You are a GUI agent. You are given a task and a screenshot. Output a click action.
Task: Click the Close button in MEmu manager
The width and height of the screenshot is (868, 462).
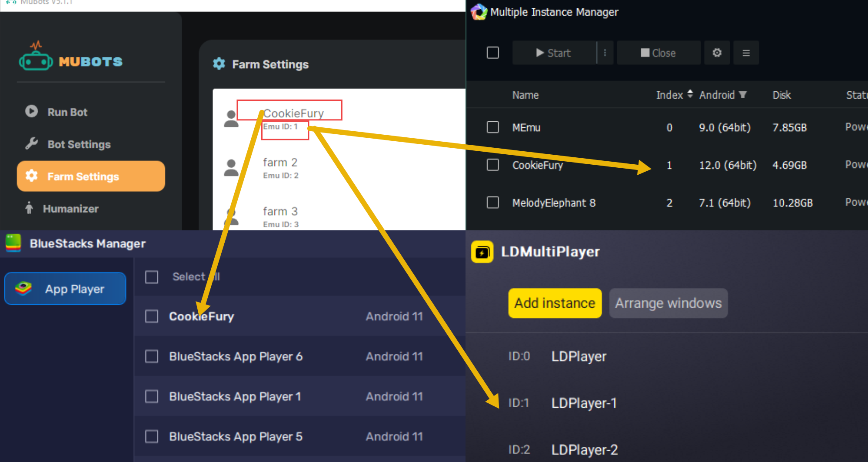coord(658,53)
